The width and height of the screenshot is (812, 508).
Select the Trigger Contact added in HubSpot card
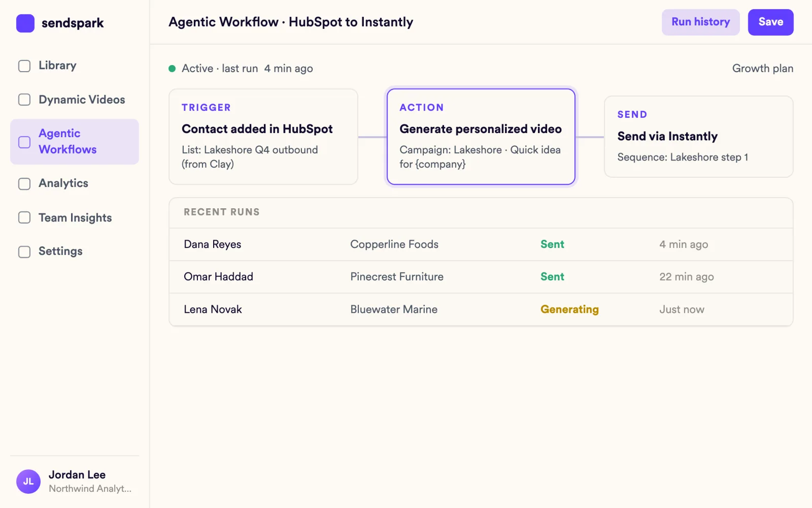pos(263,137)
